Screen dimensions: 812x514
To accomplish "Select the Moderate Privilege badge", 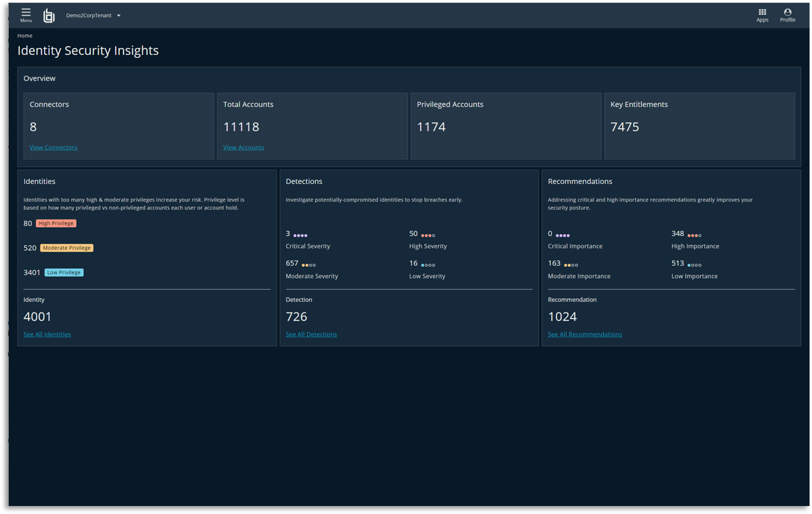I will point(66,248).
